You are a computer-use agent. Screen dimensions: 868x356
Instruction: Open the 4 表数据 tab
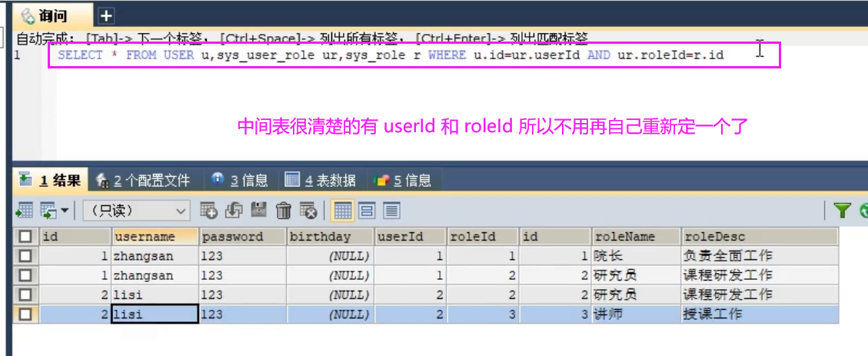320,180
